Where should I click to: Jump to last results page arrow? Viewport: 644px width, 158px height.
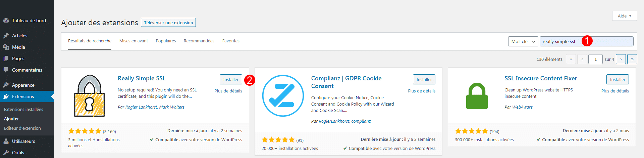pyautogui.click(x=632, y=59)
